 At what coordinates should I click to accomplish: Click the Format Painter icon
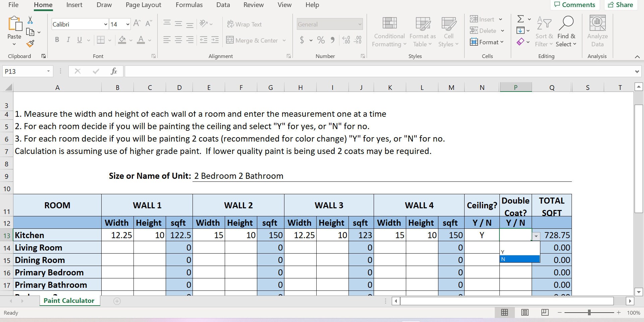(30, 44)
